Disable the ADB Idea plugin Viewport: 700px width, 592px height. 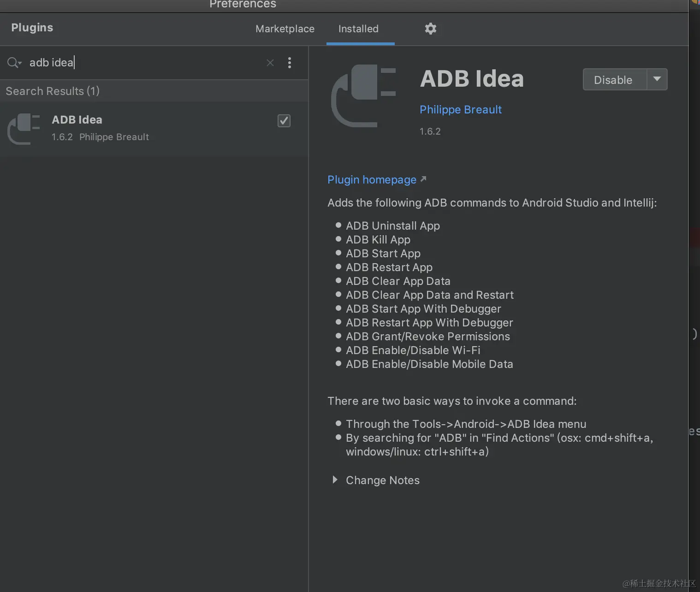(615, 79)
